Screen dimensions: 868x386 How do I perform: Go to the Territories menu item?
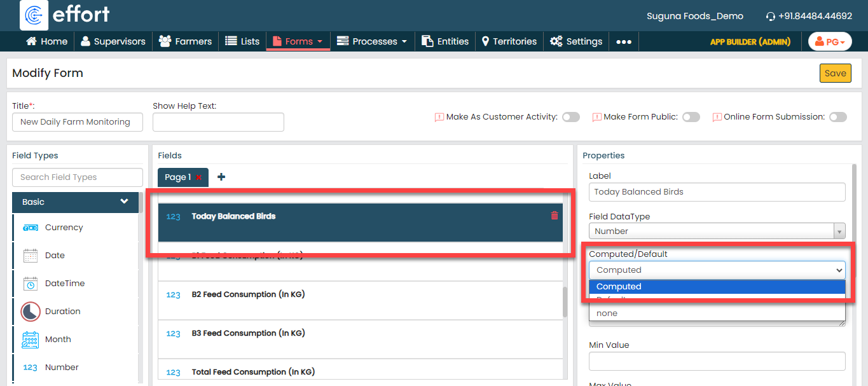point(509,41)
